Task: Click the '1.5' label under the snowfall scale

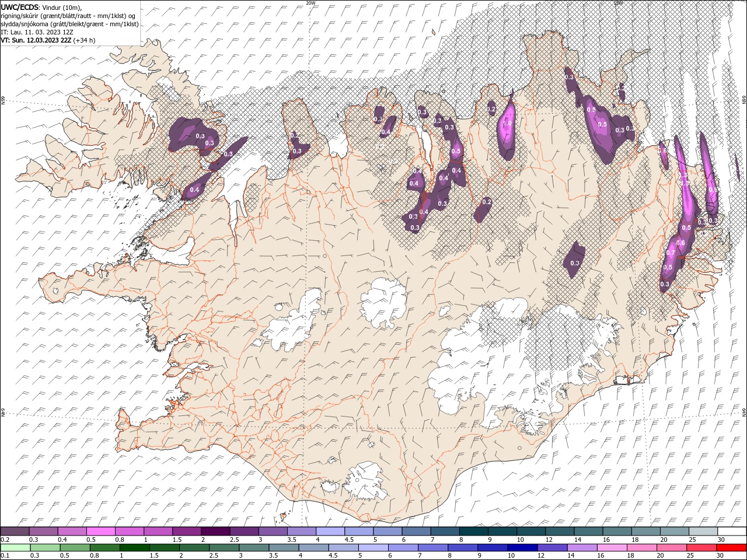Action: (176, 540)
